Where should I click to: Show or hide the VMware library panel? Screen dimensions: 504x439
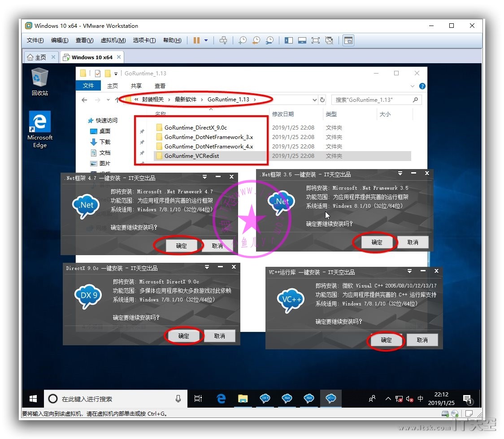[289, 40]
